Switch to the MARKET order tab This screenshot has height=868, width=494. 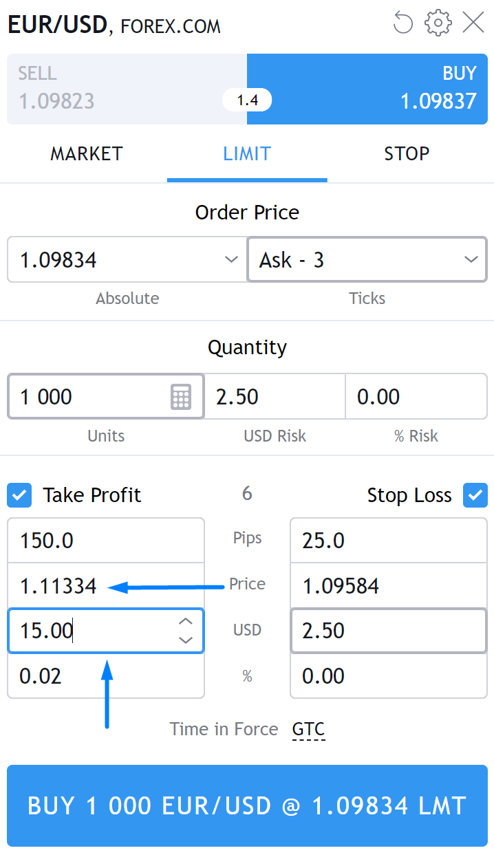point(87,153)
